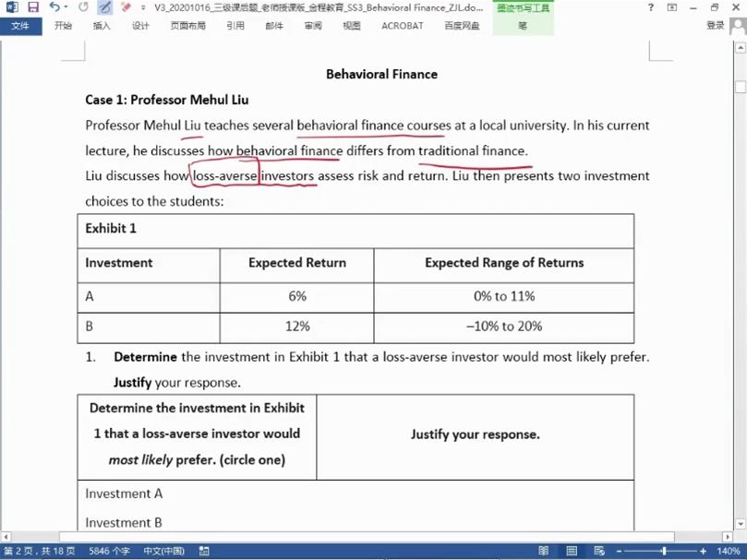The image size is (747, 560).
Task: Open word count '5846 个字' in status bar
Action: point(109,551)
